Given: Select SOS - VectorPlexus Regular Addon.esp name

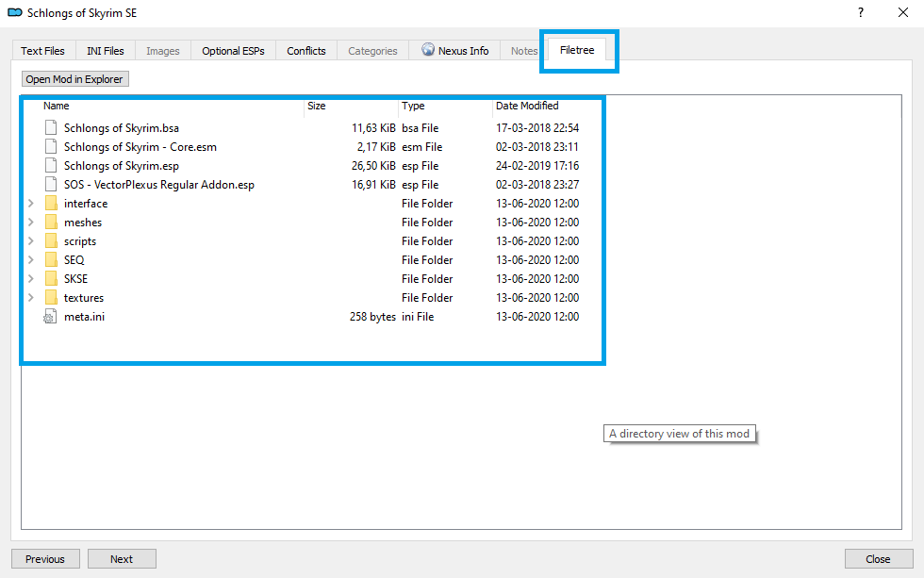Looking at the screenshot, I should tap(159, 185).
